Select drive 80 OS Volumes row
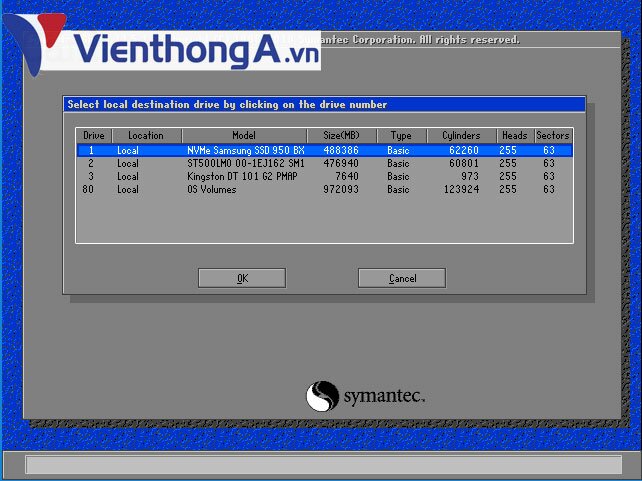The height and width of the screenshot is (481, 642). pyautogui.click(x=325, y=190)
